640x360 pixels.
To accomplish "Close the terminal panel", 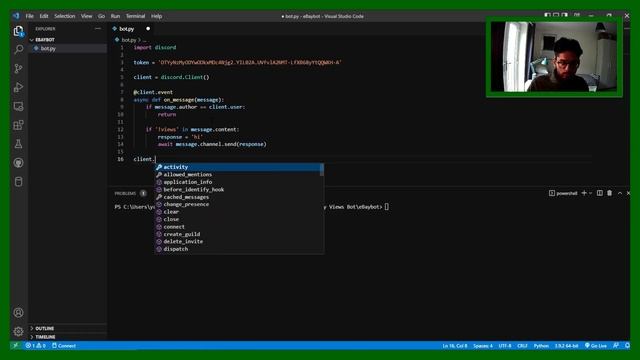I will pyautogui.click(x=628, y=193).
